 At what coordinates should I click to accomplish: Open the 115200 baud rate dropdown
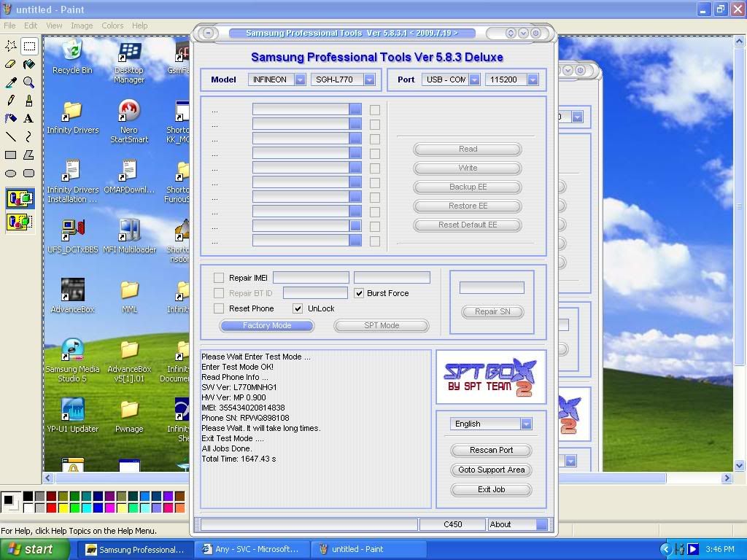(x=533, y=79)
